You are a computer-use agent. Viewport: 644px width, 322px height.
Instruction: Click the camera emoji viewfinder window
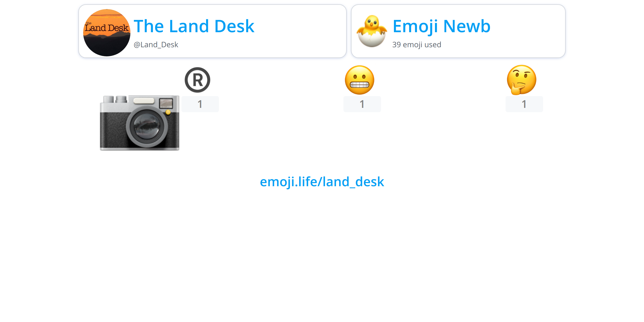coord(166,103)
